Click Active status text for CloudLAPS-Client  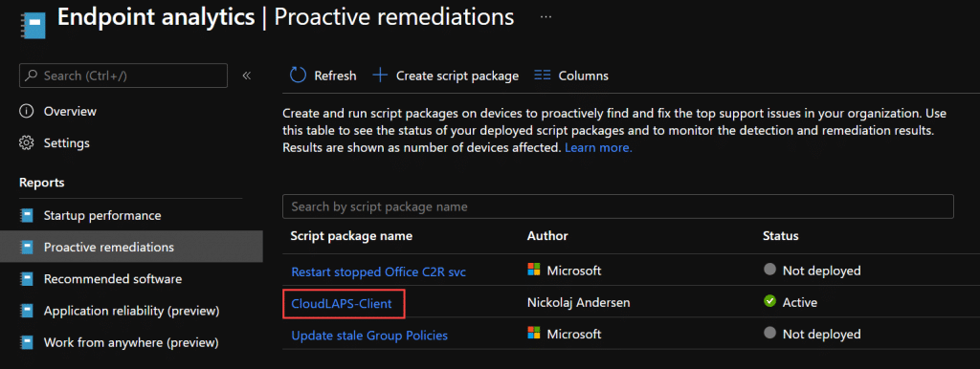click(x=799, y=303)
